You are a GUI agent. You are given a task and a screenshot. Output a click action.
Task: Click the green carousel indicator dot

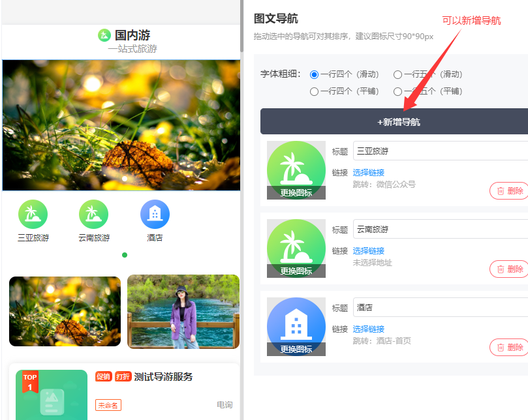point(125,255)
